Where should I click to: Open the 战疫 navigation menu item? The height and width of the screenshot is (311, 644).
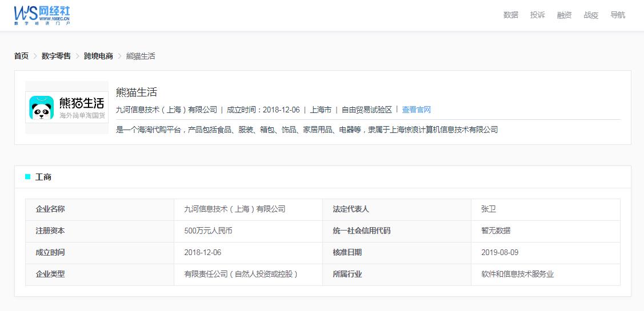tap(591, 15)
